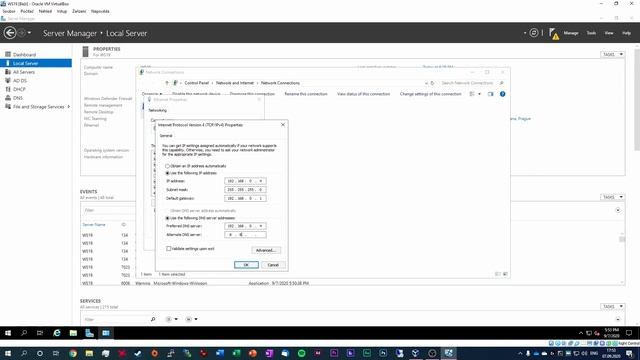The width and height of the screenshot is (640, 360).
Task: Open guest Task View
Action: tap(40, 333)
